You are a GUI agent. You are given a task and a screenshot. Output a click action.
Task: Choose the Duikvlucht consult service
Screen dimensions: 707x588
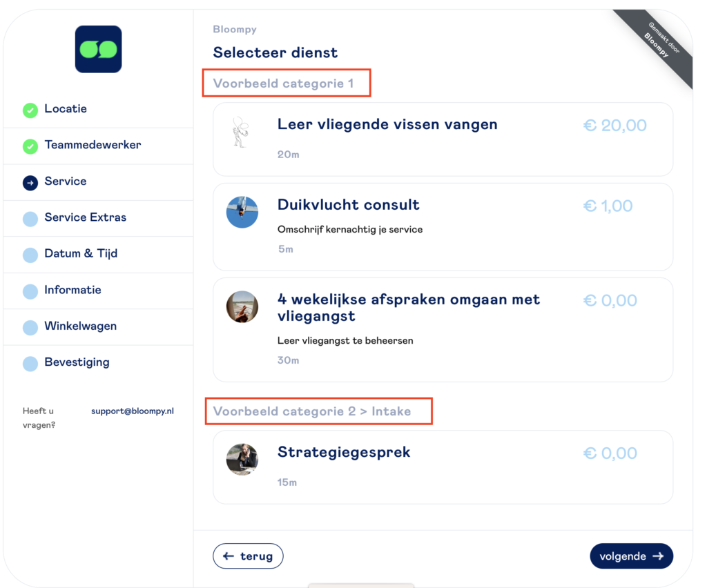tap(348, 205)
